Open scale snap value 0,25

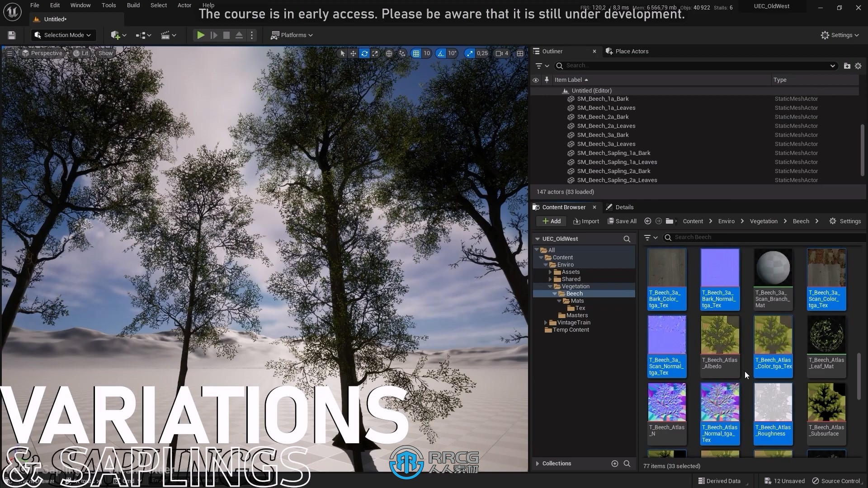(x=482, y=53)
